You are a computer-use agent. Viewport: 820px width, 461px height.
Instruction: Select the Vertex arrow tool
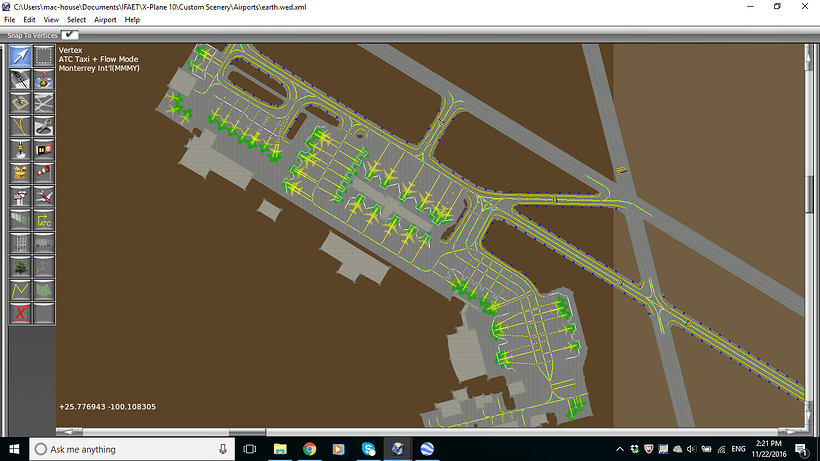point(20,56)
